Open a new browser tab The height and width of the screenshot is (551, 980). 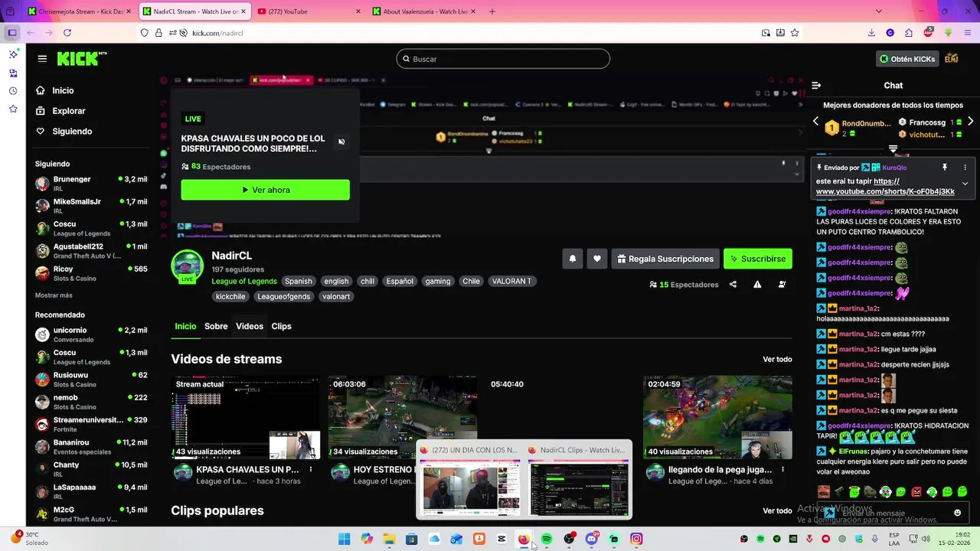pos(492,11)
